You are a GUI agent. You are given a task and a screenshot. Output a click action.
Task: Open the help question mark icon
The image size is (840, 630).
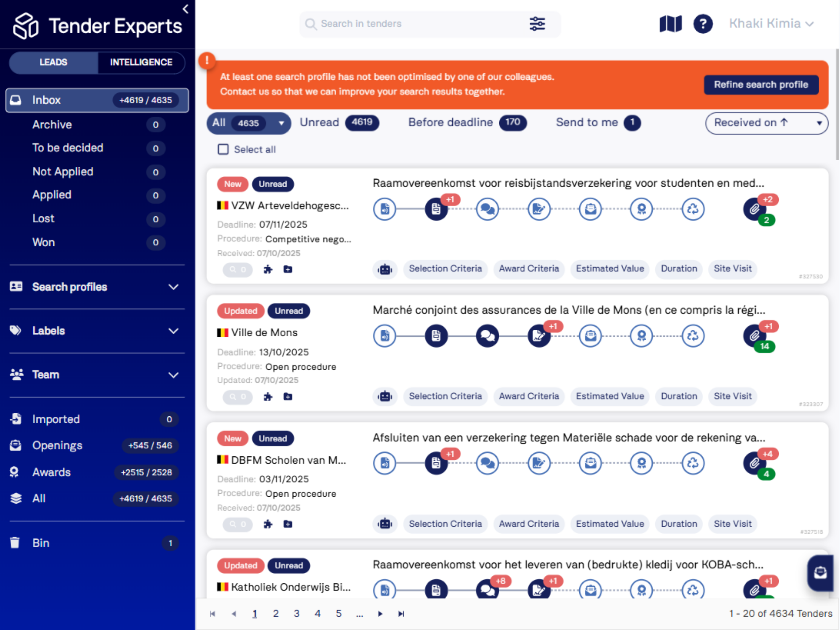tap(703, 24)
